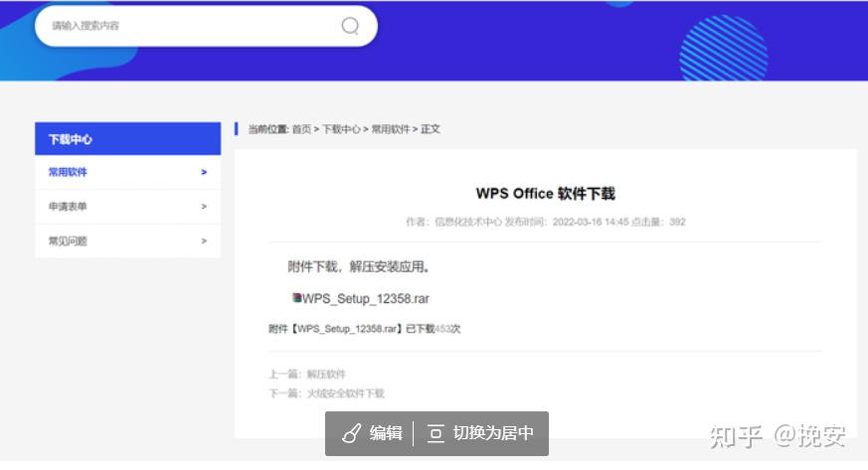This screenshot has height=470, width=868.
Task: Expand the chevron beside 常见问题
Action: tap(204, 240)
